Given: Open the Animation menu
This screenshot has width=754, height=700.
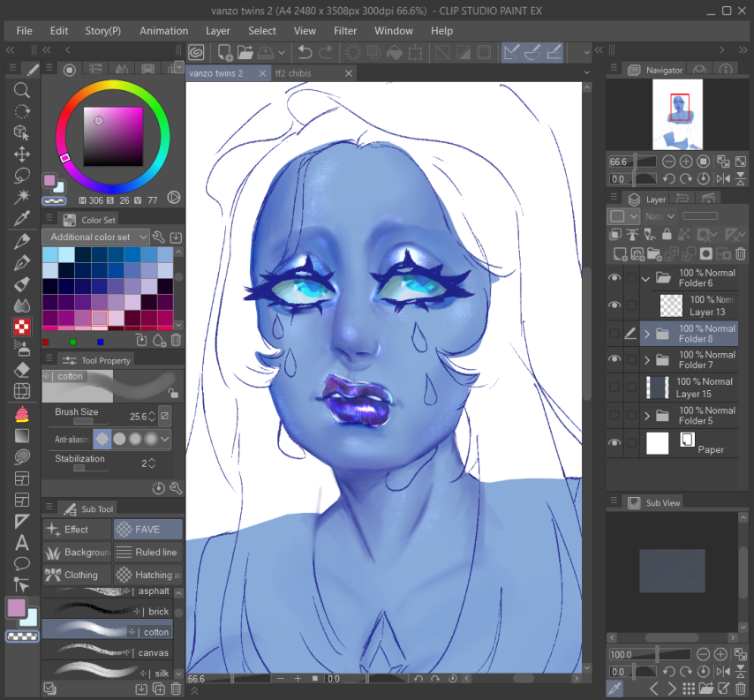Looking at the screenshot, I should (x=164, y=31).
